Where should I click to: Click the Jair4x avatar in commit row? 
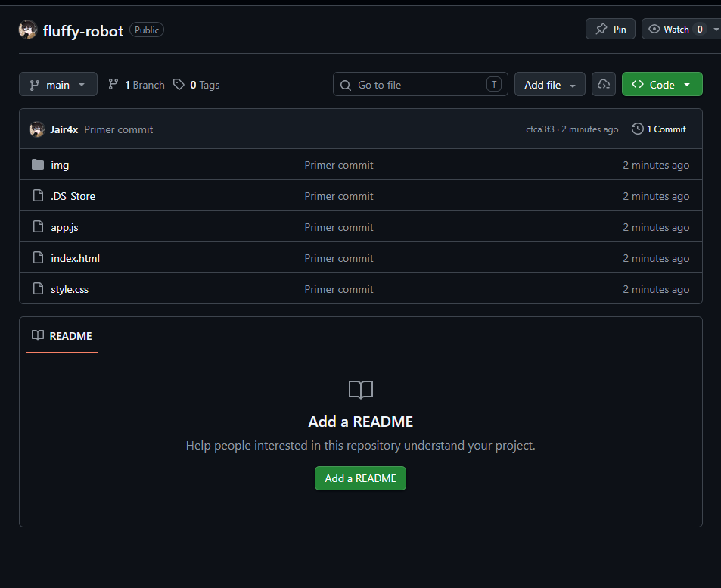(37, 129)
